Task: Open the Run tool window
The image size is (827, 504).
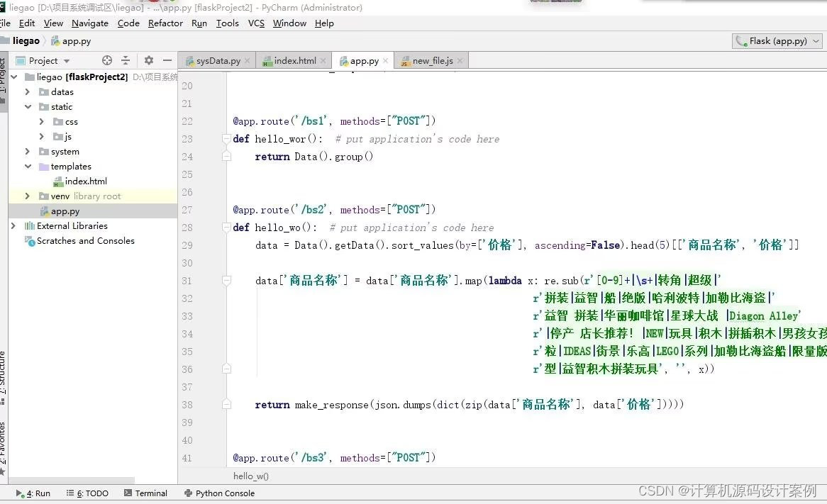Action: pyautogui.click(x=33, y=493)
